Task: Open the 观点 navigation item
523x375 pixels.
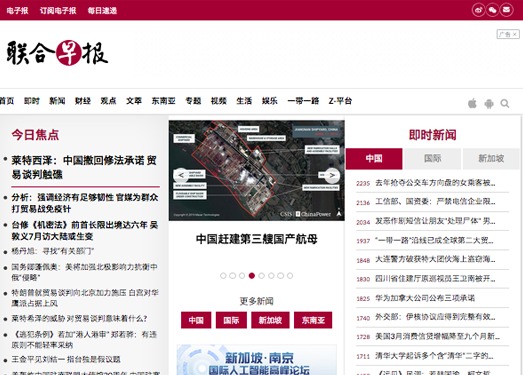Action: pyautogui.click(x=108, y=101)
